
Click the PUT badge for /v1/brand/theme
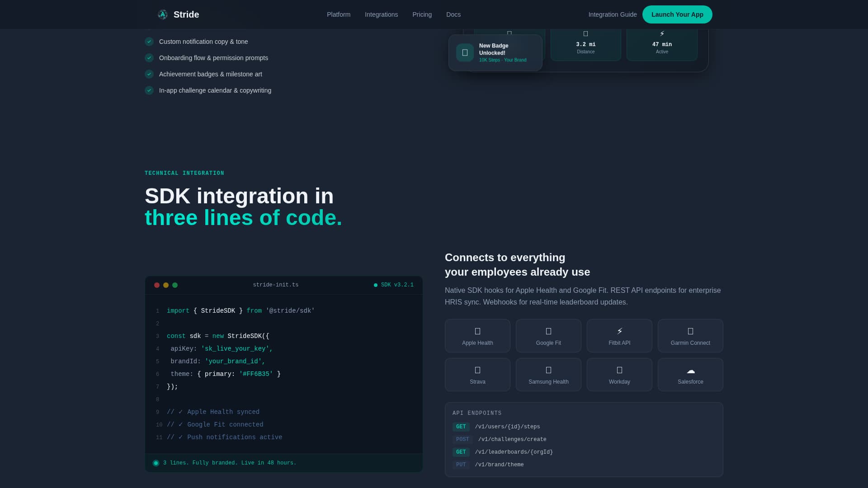coord(461,465)
